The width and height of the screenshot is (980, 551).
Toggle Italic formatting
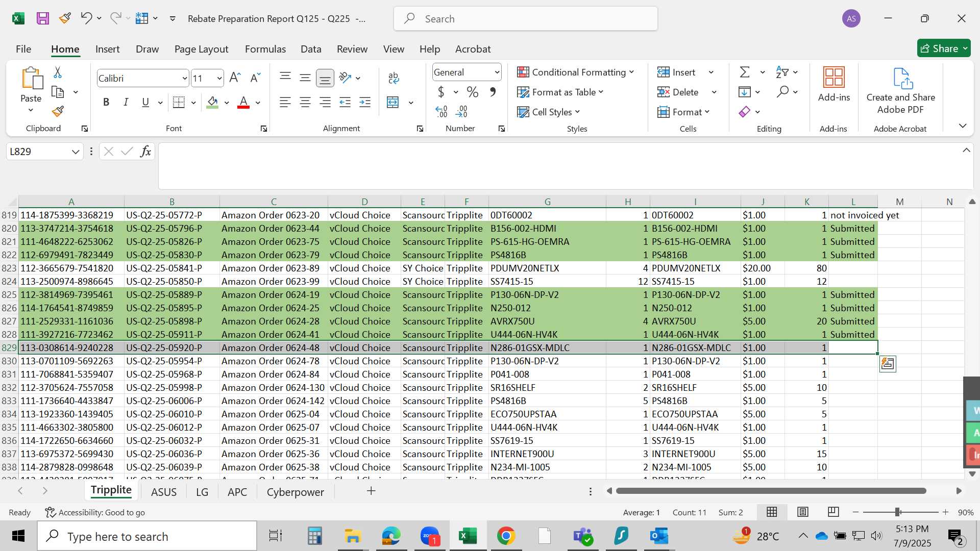[x=126, y=103]
